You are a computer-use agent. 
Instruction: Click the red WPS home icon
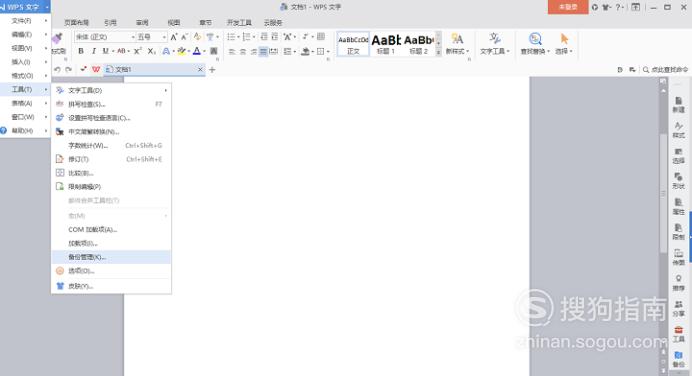coord(96,69)
